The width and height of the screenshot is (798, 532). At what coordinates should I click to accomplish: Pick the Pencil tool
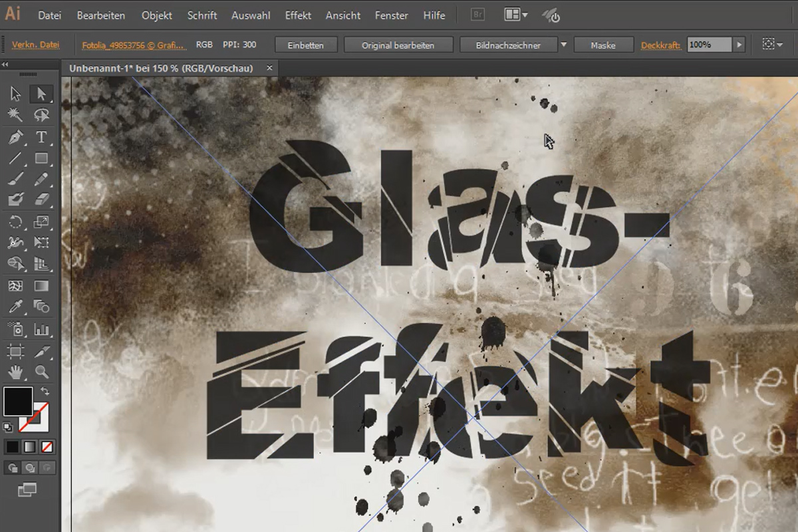coord(41,179)
